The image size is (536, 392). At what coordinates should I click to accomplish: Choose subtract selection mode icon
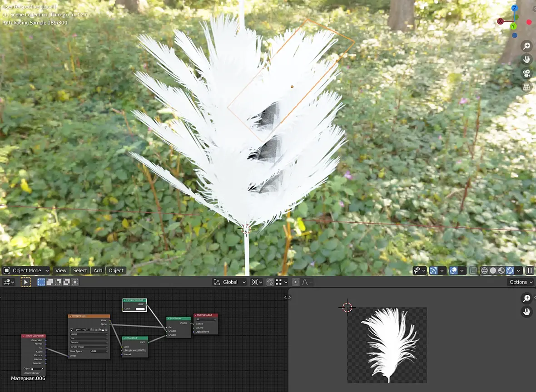tap(58, 282)
